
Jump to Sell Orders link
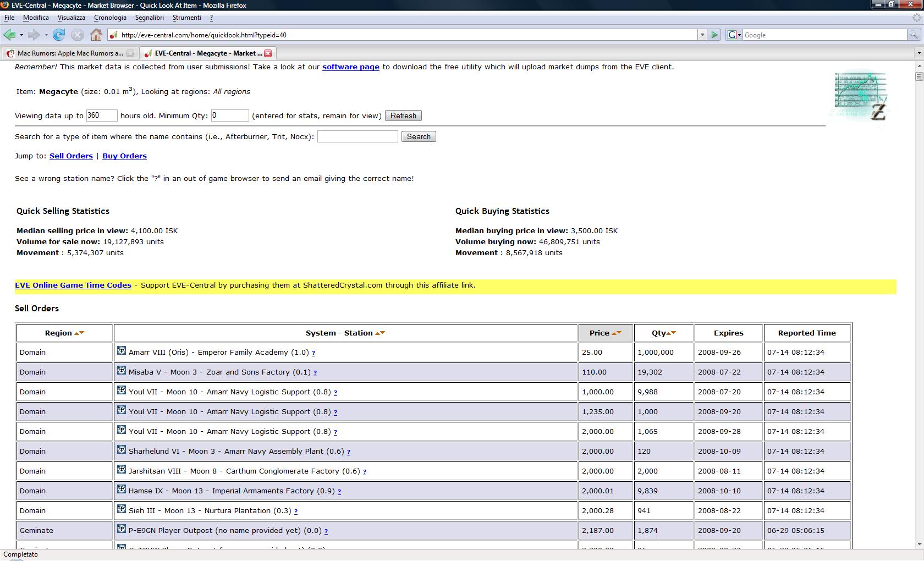[71, 156]
